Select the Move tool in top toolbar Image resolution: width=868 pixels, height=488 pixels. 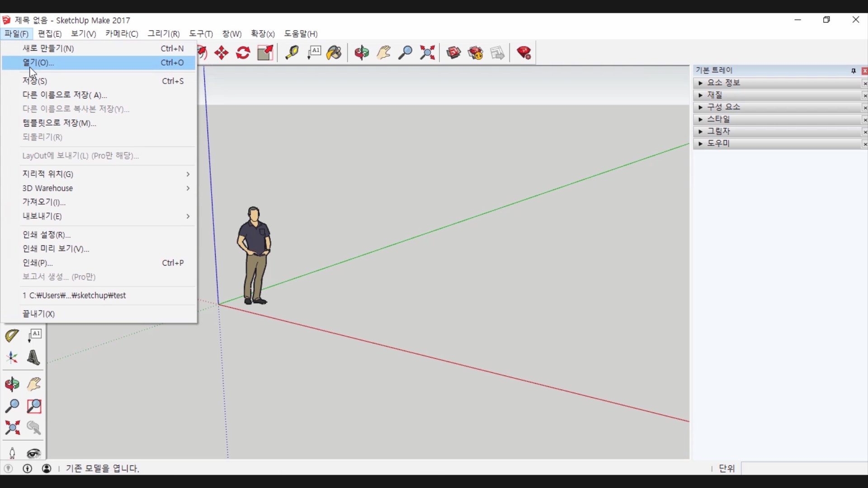(222, 53)
